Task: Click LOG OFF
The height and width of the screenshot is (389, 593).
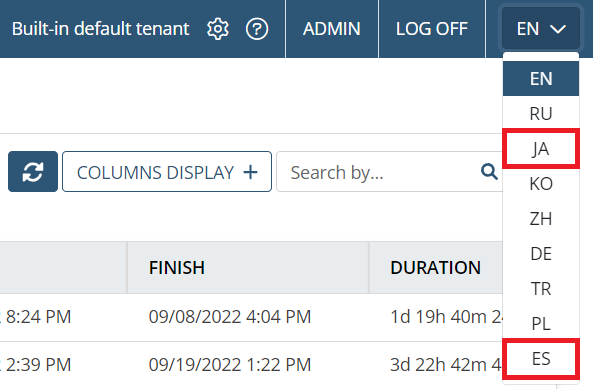Action: tap(432, 29)
